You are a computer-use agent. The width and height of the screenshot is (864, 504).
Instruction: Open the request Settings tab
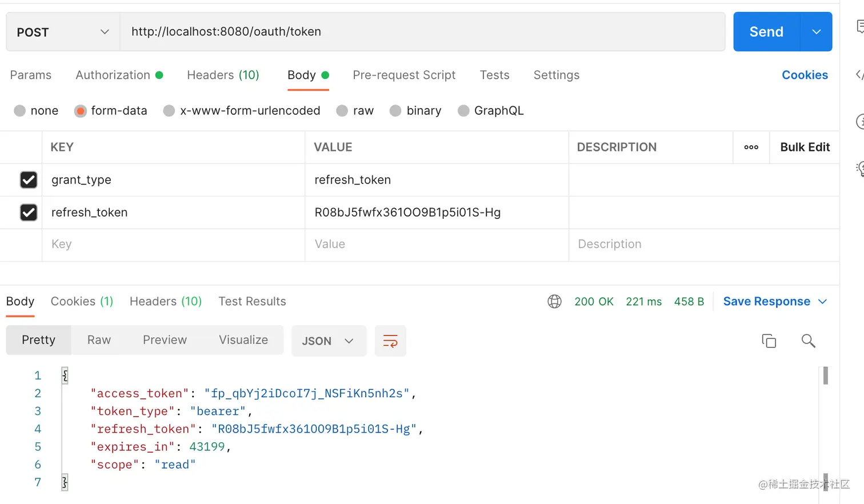point(556,75)
